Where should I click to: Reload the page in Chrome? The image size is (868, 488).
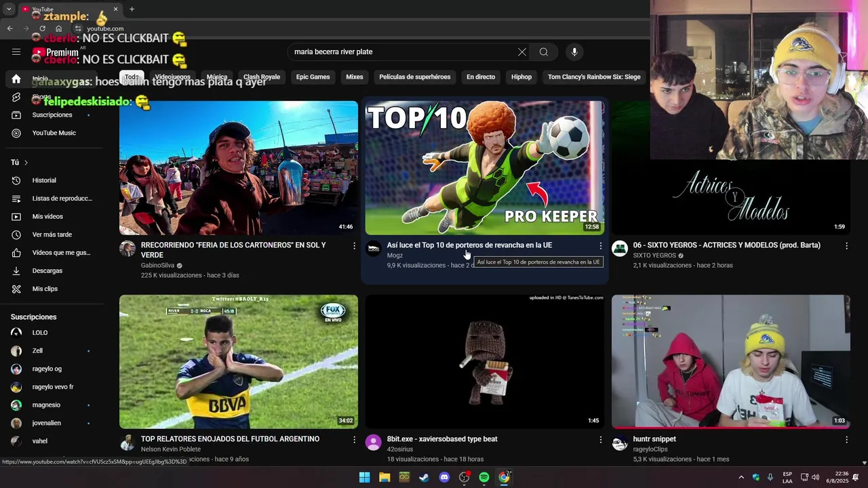point(42,28)
